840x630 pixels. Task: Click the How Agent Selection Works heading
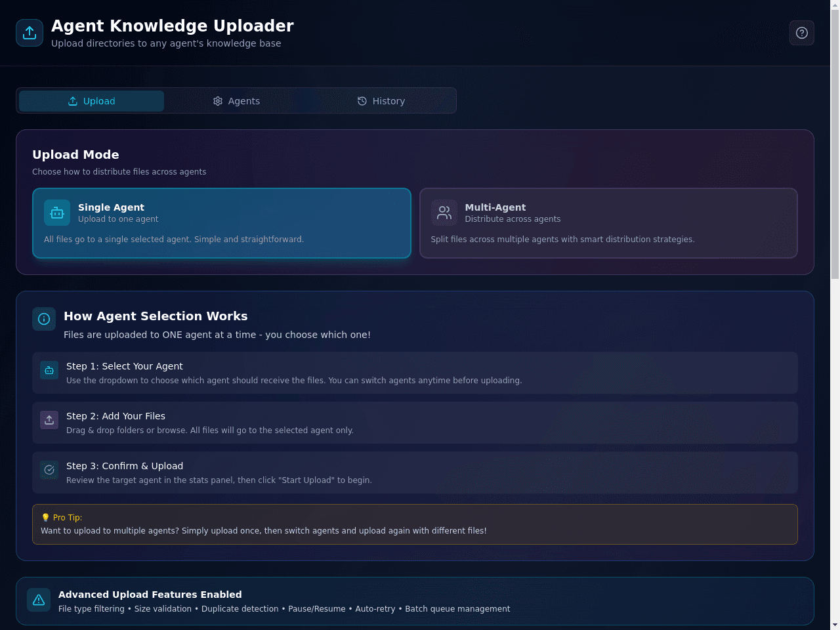[156, 316]
